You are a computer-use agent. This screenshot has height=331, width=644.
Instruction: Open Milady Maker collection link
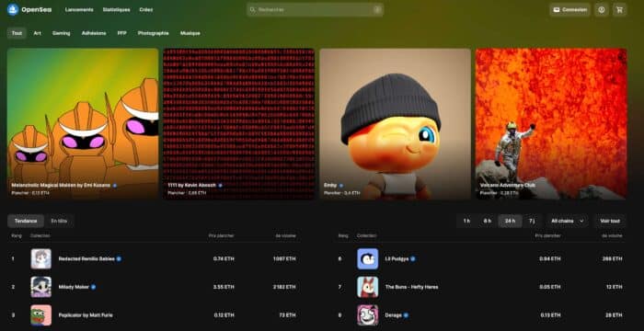click(74, 287)
